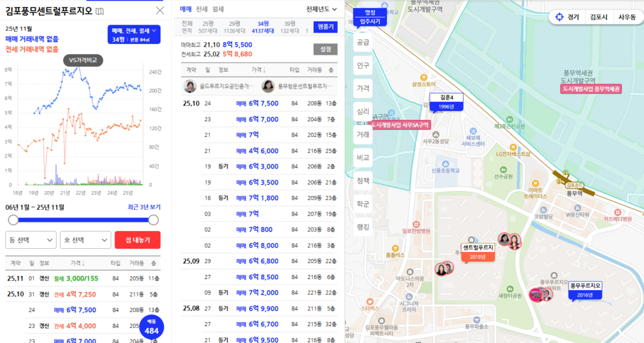Click the 히즈메디병원 map pin
The width and height of the screenshot is (644, 343).
[x=618, y=212]
